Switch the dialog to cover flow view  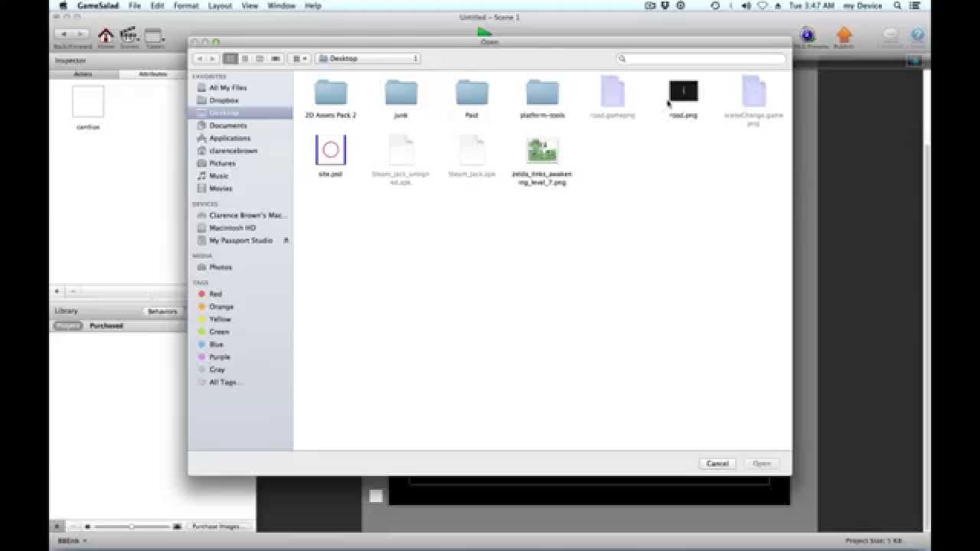tap(276, 58)
